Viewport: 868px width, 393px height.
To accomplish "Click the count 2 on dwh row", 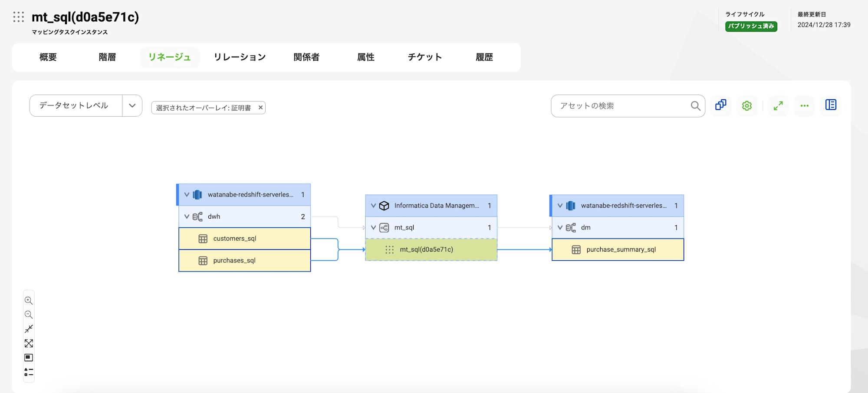I will pos(303,216).
